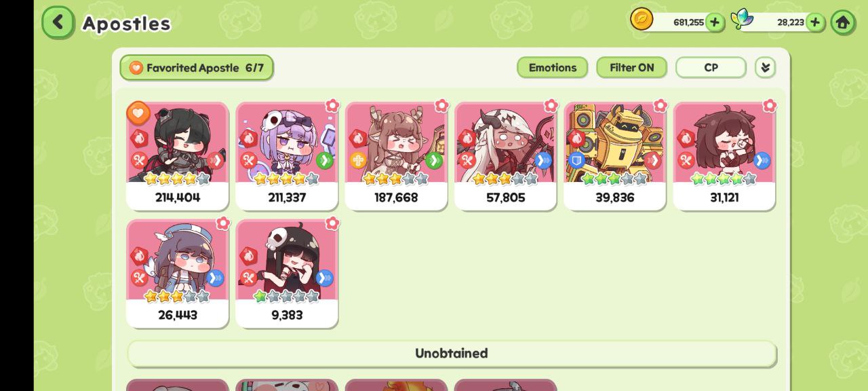Image resolution: width=868 pixels, height=391 pixels.
Task: Open the Emotions view
Action: 553,67
